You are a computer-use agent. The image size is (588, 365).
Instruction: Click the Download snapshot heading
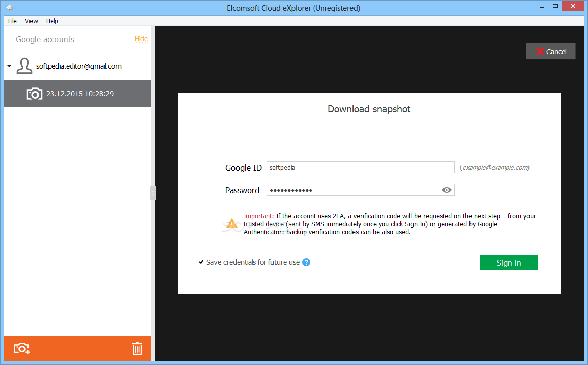(x=369, y=109)
